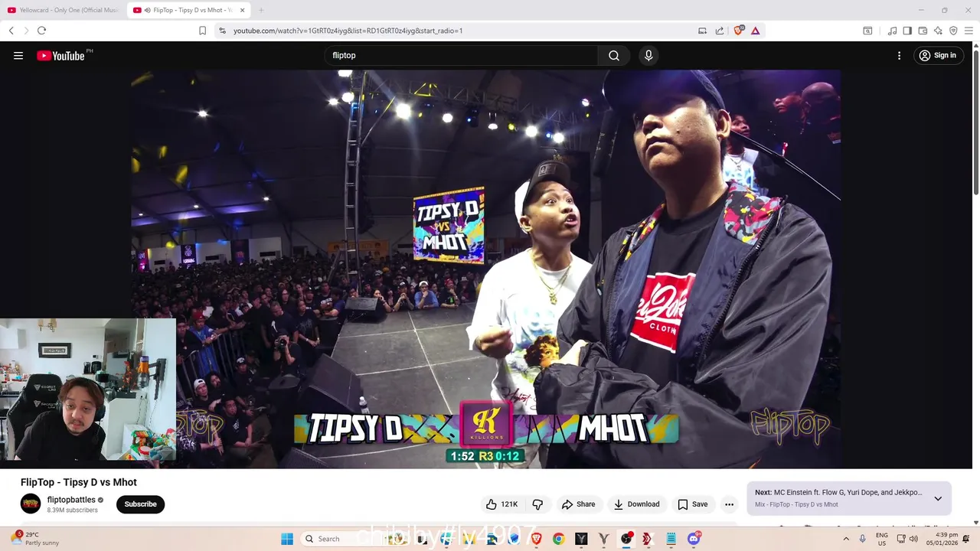Save video to playlist
The height and width of the screenshot is (551, 980).
pyautogui.click(x=692, y=504)
